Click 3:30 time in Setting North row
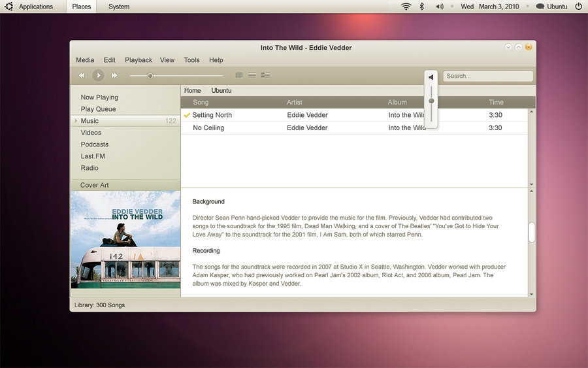The image size is (588, 368). [x=495, y=115]
